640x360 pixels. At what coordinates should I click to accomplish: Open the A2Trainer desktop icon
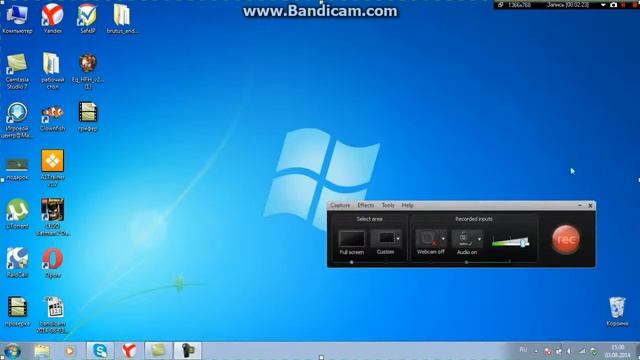52,168
